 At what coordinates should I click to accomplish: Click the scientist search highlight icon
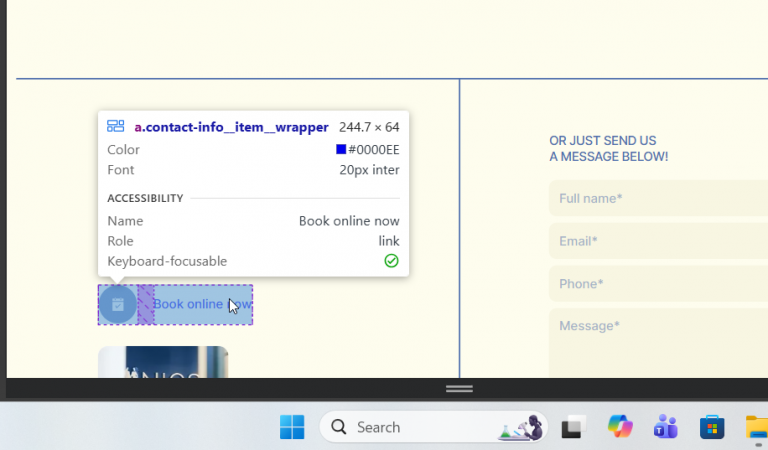tap(521, 427)
